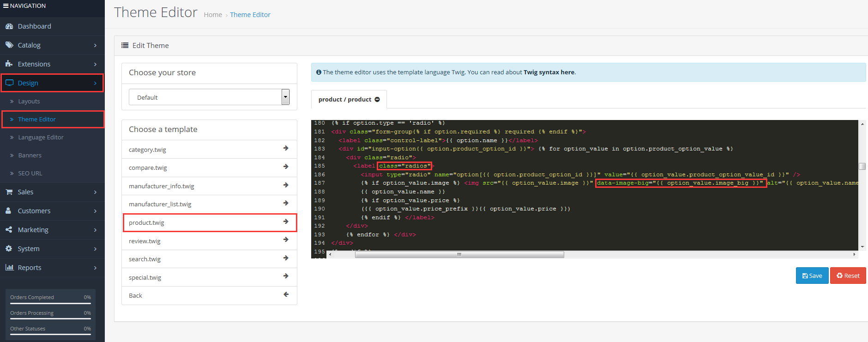Screen dimensions: 868x342
Task: Click arrow icon next to category.twig
Action: click(286, 148)
